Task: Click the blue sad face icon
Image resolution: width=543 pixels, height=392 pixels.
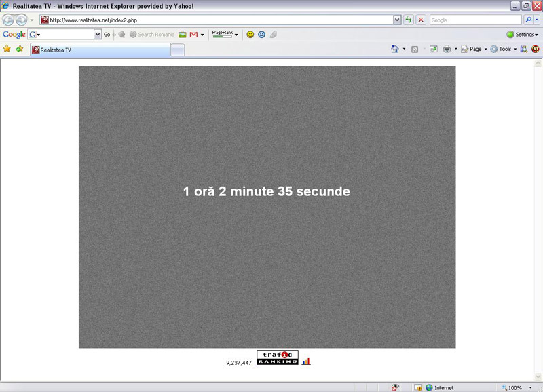Action: [262, 35]
